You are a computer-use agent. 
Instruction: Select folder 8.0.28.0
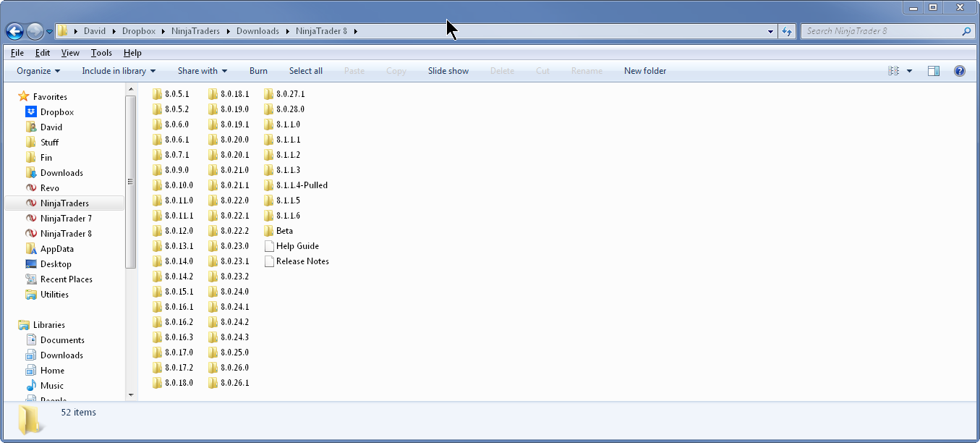[284, 109]
